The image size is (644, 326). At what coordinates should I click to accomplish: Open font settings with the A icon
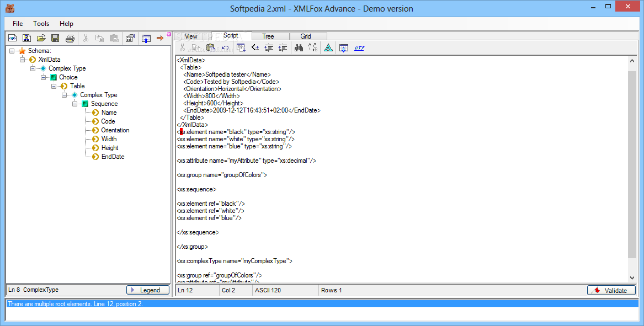[328, 47]
